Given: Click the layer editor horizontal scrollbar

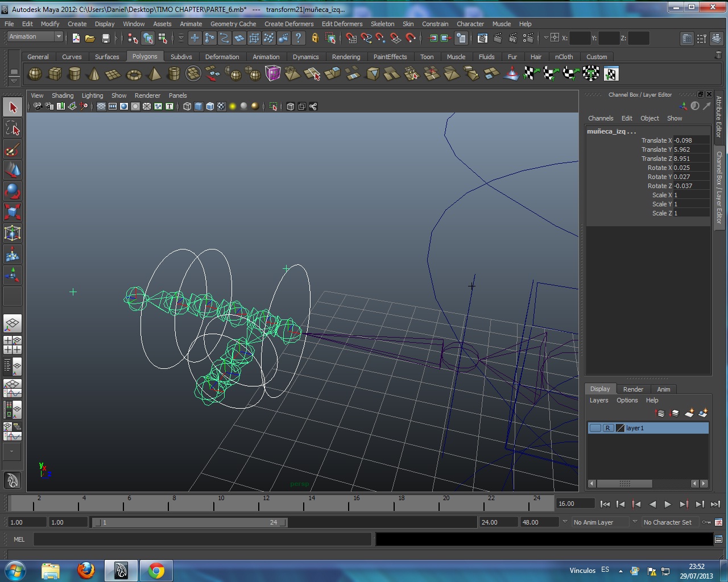Looking at the screenshot, I should pos(648,484).
